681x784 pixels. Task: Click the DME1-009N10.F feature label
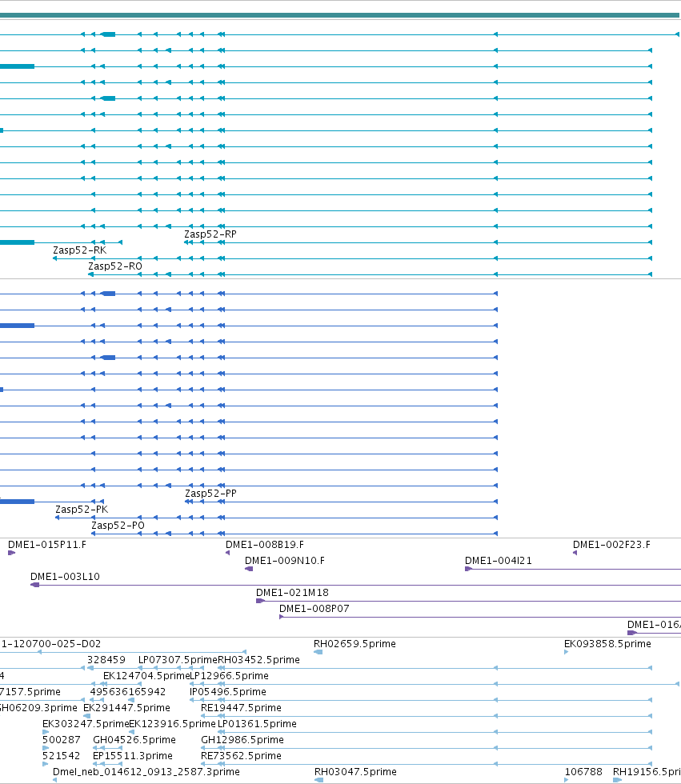pyautogui.click(x=285, y=561)
